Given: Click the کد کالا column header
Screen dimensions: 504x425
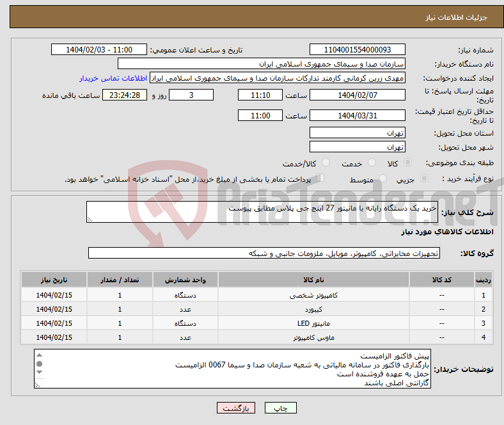Looking at the screenshot, I should pos(442,280).
